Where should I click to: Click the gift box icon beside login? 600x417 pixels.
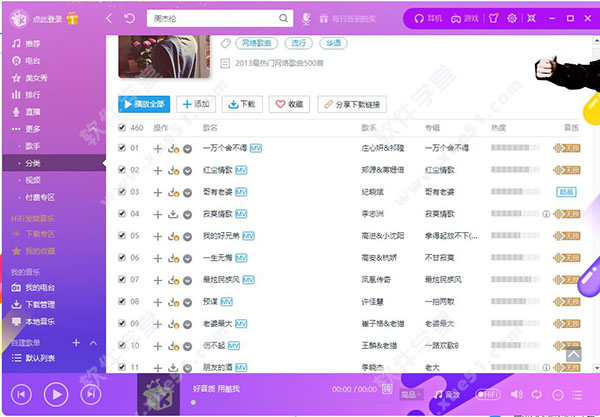coord(72,18)
